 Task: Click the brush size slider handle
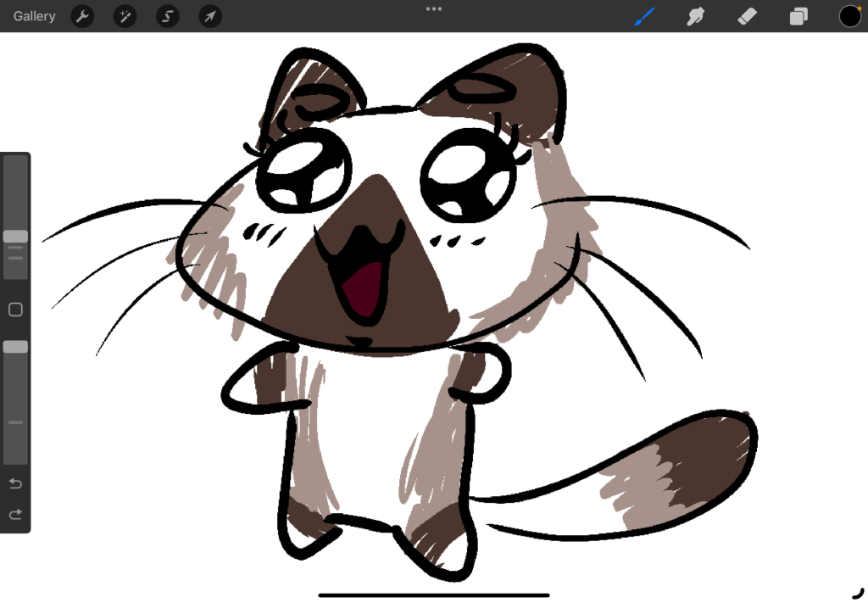(15, 237)
